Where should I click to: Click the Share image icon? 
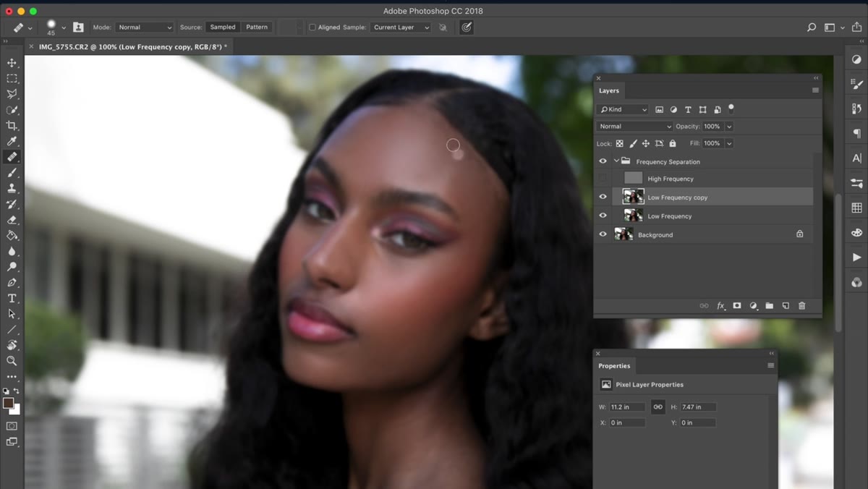(x=856, y=27)
